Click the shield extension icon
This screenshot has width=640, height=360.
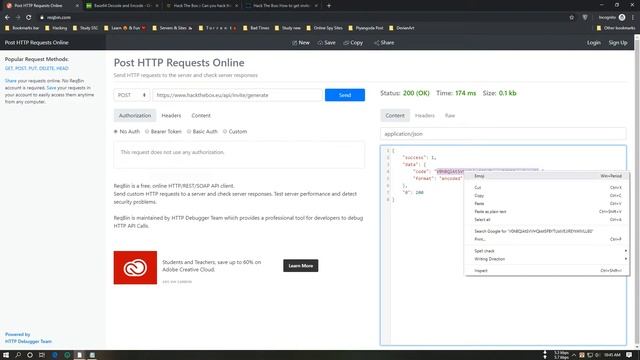[585, 17]
